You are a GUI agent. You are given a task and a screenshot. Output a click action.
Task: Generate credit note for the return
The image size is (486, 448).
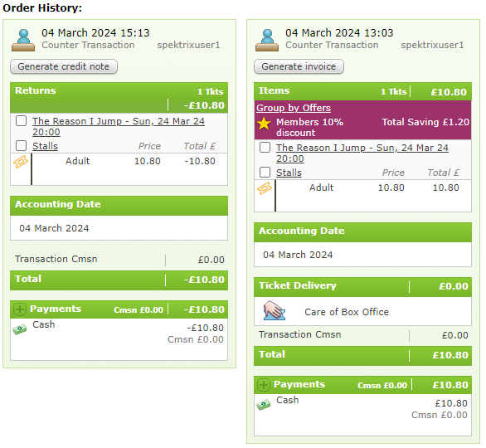[x=64, y=66]
